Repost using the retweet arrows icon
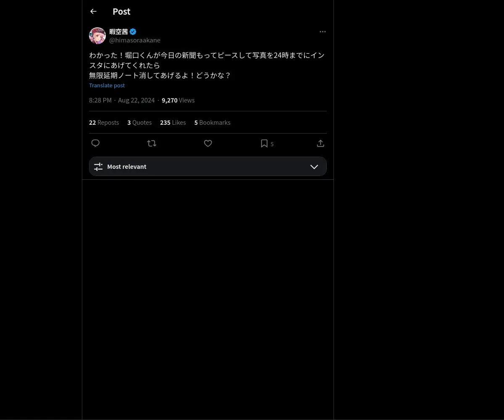The width and height of the screenshot is (504, 420). click(x=152, y=143)
